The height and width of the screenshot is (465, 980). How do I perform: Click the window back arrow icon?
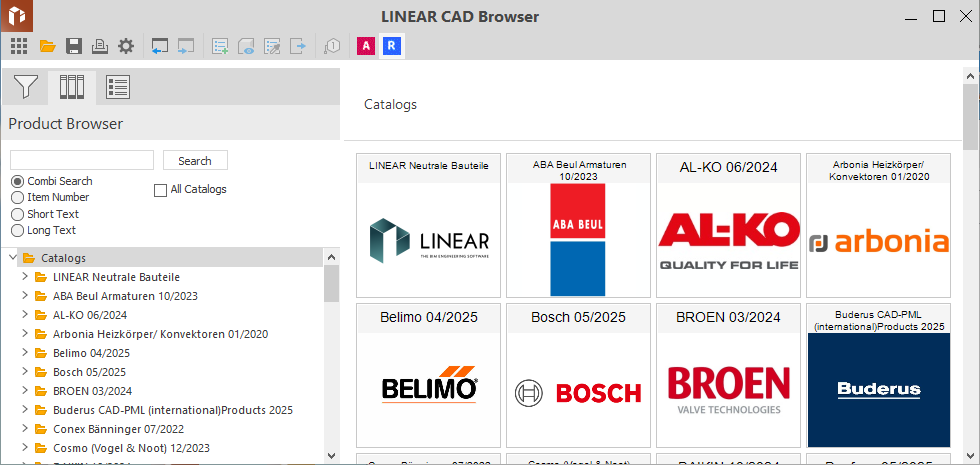(160, 46)
